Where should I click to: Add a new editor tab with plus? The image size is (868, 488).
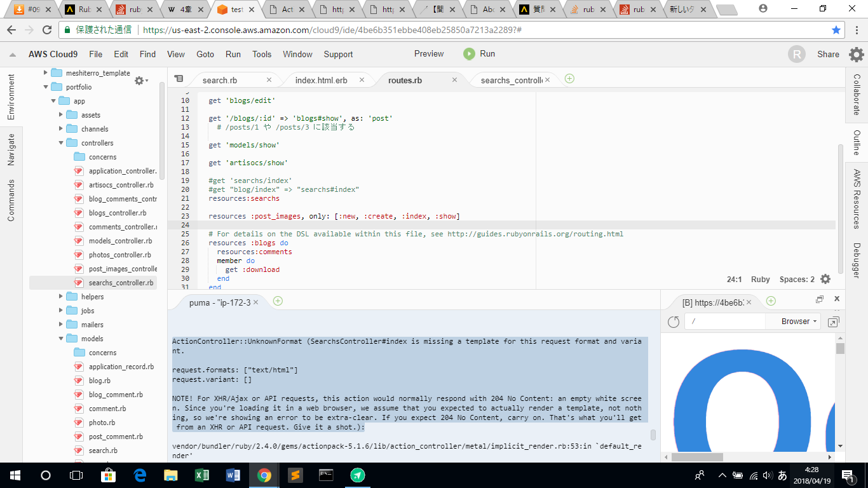[x=569, y=79]
